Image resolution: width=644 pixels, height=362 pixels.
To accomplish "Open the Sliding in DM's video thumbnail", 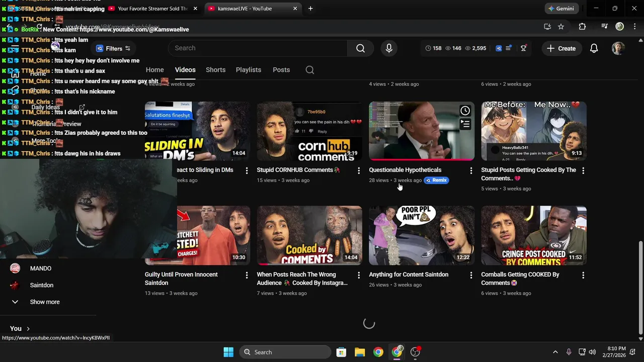I will pos(197,131).
